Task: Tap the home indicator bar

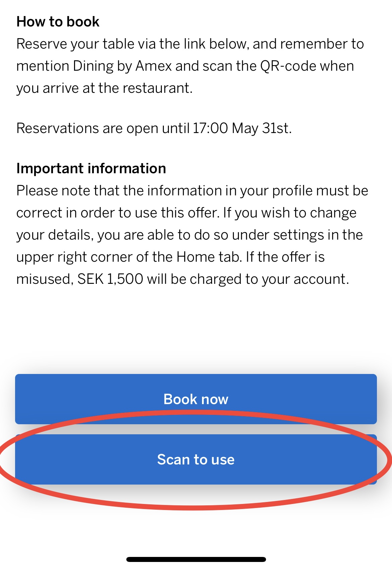Action: tap(196, 559)
